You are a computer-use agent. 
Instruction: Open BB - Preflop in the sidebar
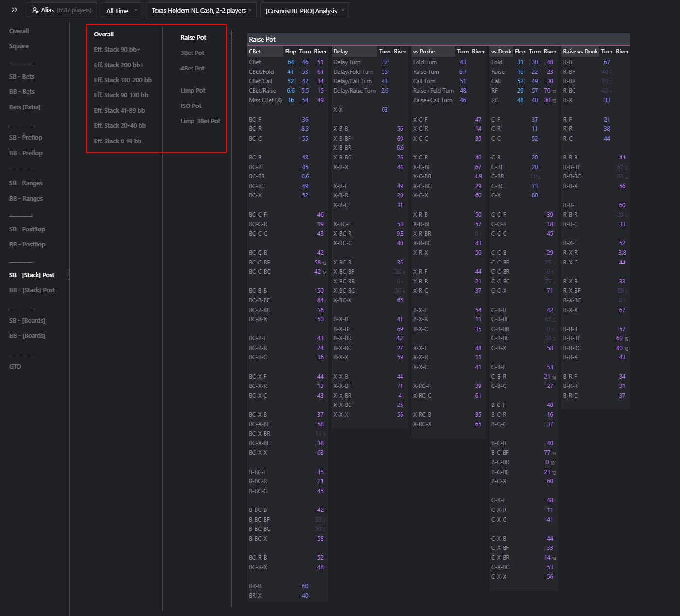26,153
